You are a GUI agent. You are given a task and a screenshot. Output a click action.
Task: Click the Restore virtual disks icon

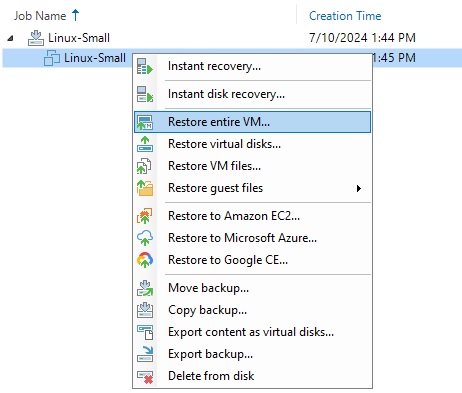(145, 144)
